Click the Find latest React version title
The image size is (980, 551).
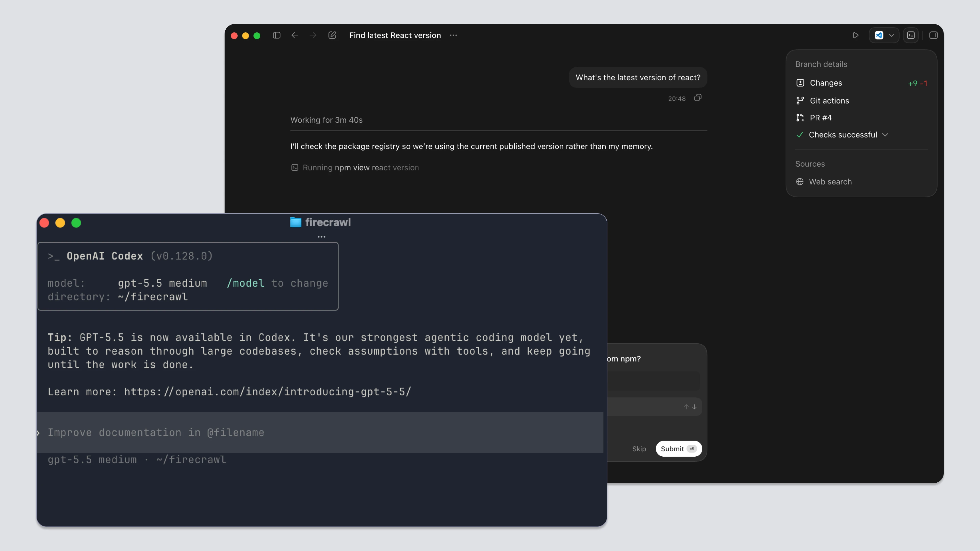[395, 35]
